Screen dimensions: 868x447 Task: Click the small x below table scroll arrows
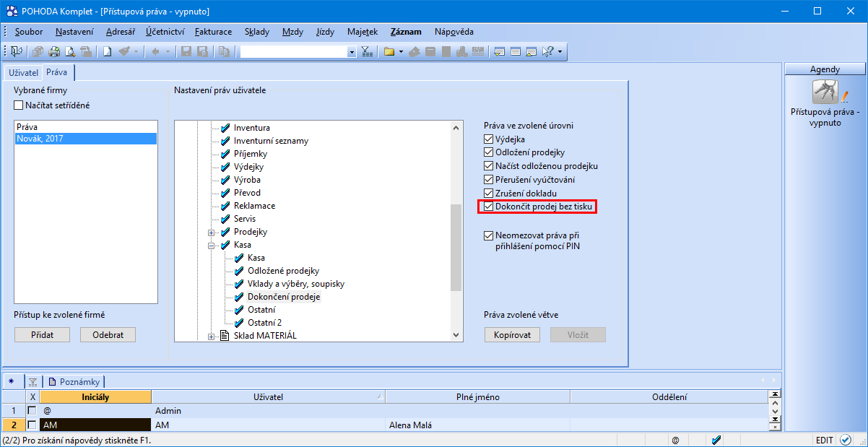[776, 427]
